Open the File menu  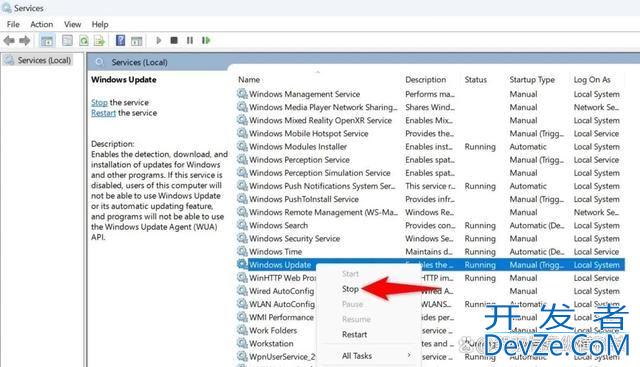[13, 24]
